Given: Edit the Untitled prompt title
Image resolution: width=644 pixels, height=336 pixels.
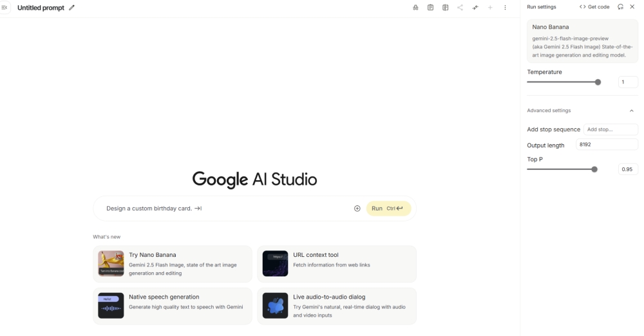Looking at the screenshot, I should pyautogui.click(x=72, y=7).
